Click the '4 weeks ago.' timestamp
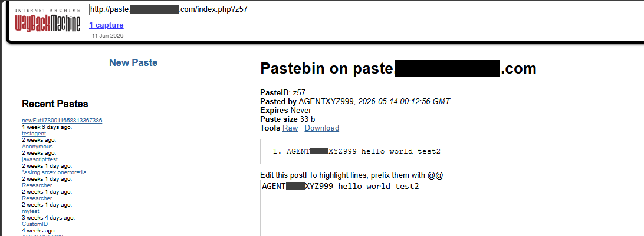The height and width of the screenshot is (236, 644). (38, 231)
